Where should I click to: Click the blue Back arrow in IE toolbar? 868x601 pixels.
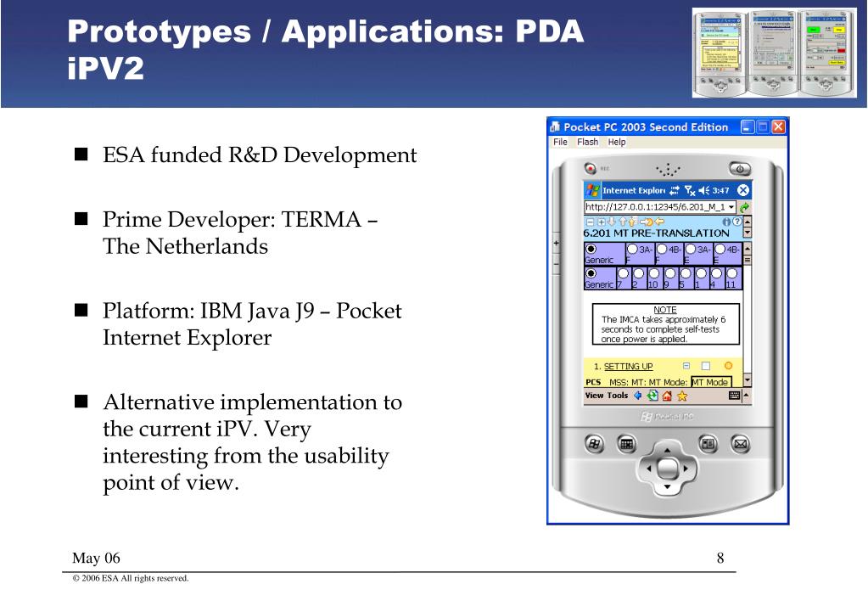pyautogui.click(x=638, y=396)
